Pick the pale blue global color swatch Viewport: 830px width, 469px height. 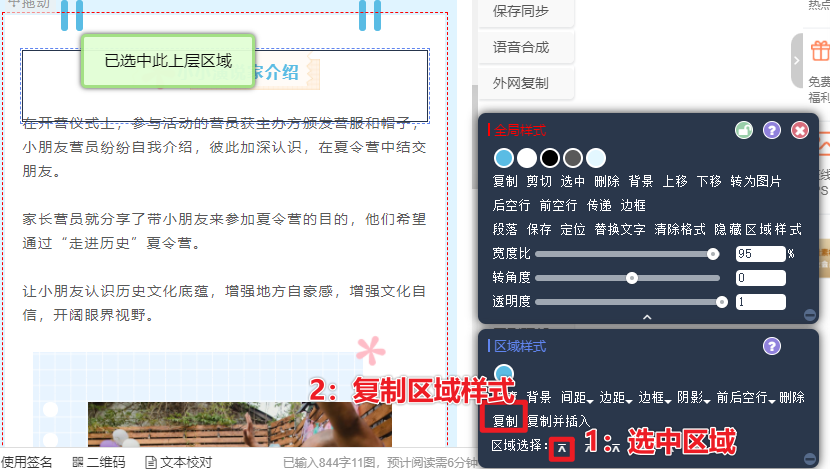pos(596,158)
